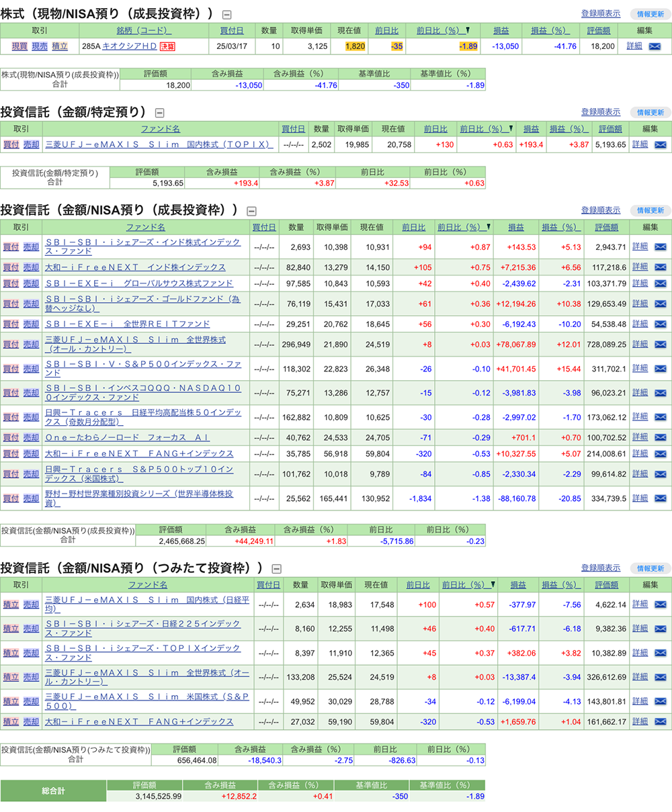Click 現買 for キオクシアHD
Viewport: 672px width, 812px height.
(19, 46)
